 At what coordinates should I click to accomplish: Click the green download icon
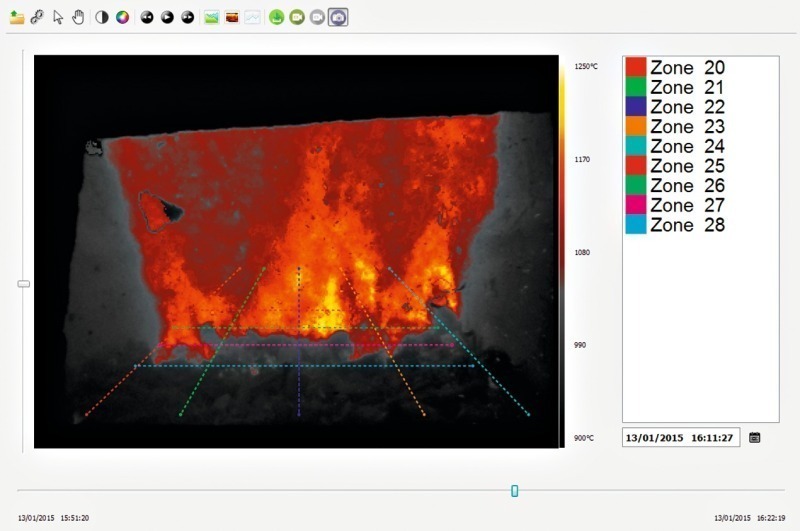(x=276, y=17)
